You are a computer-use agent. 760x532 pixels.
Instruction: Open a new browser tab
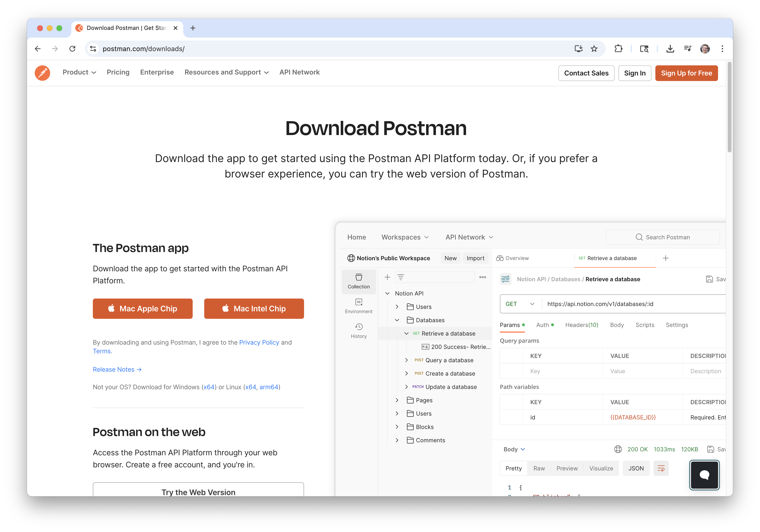tap(193, 28)
